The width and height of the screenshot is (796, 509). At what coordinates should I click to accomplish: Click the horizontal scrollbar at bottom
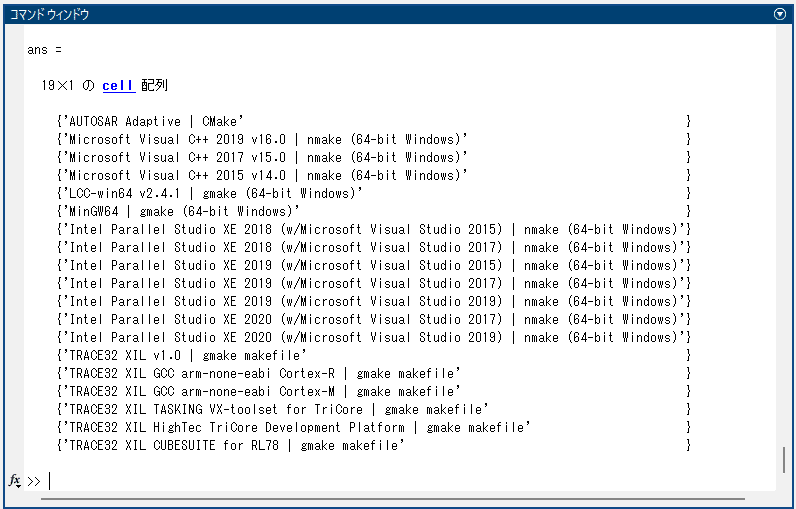392,499
